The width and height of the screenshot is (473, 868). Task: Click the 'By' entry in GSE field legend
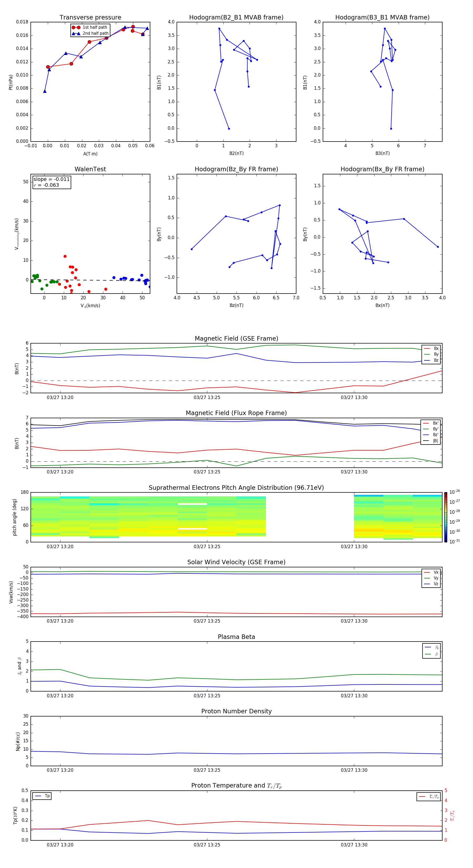431,354
